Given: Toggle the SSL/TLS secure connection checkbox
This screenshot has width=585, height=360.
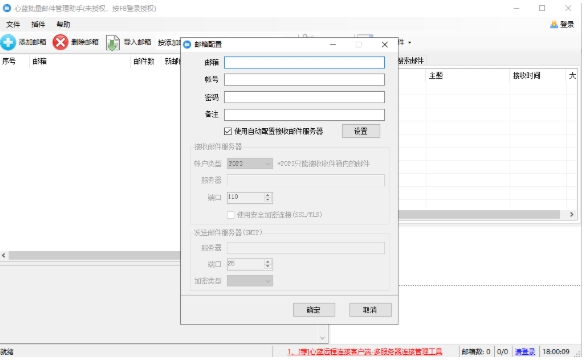Looking at the screenshot, I should [x=231, y=215].
